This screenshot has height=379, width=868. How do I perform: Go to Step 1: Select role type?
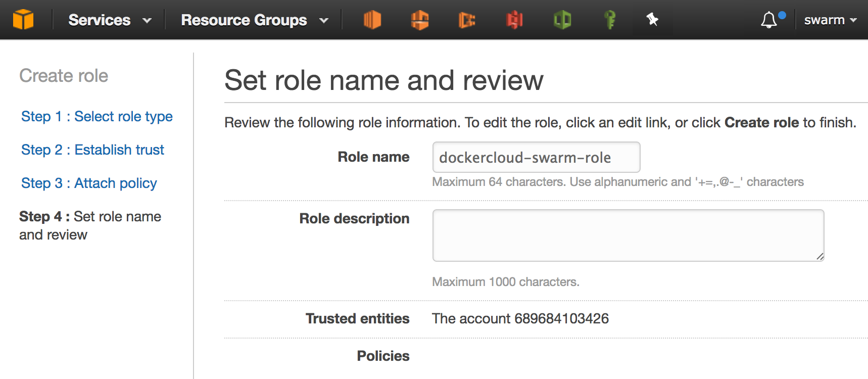(97, 116)
